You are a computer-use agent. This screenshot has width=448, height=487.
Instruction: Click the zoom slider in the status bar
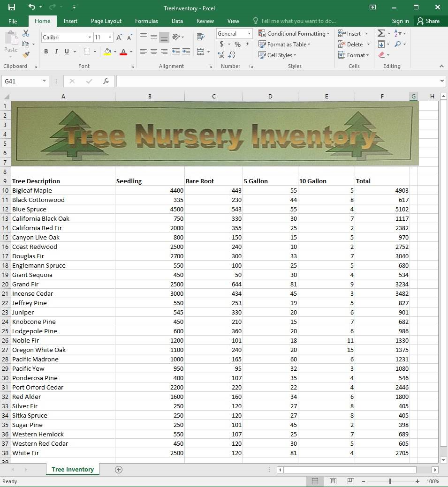390,481
